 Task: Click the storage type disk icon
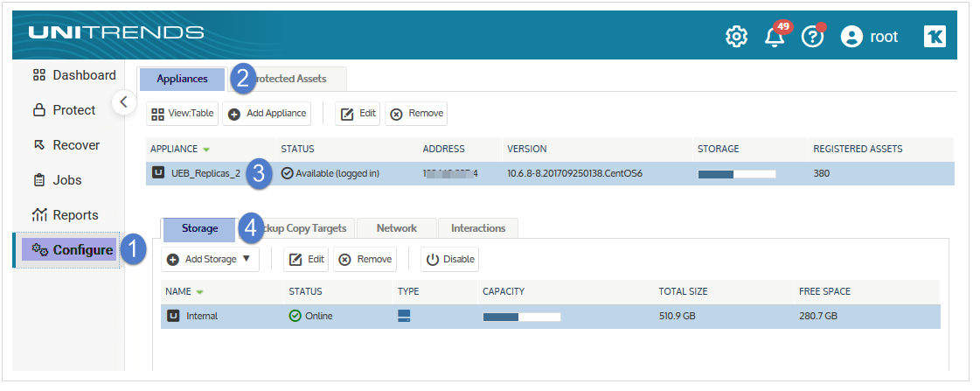tap(404, 316)
